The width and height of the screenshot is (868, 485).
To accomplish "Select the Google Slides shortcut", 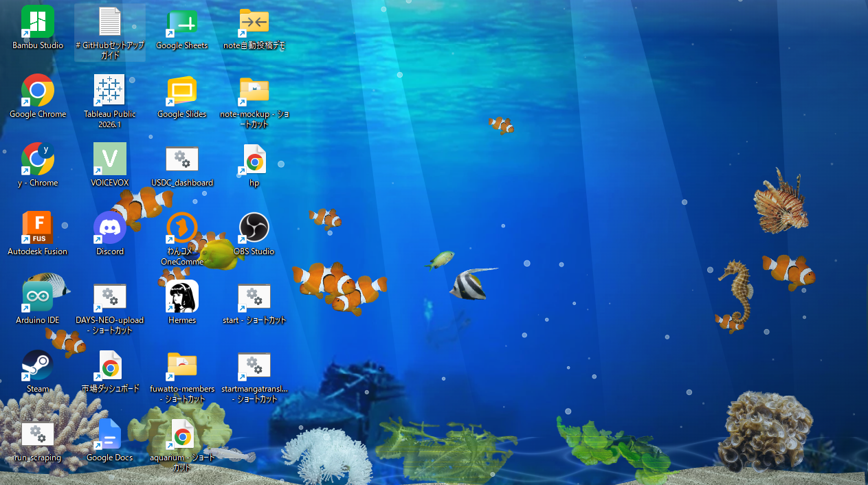I will [182, 91].
